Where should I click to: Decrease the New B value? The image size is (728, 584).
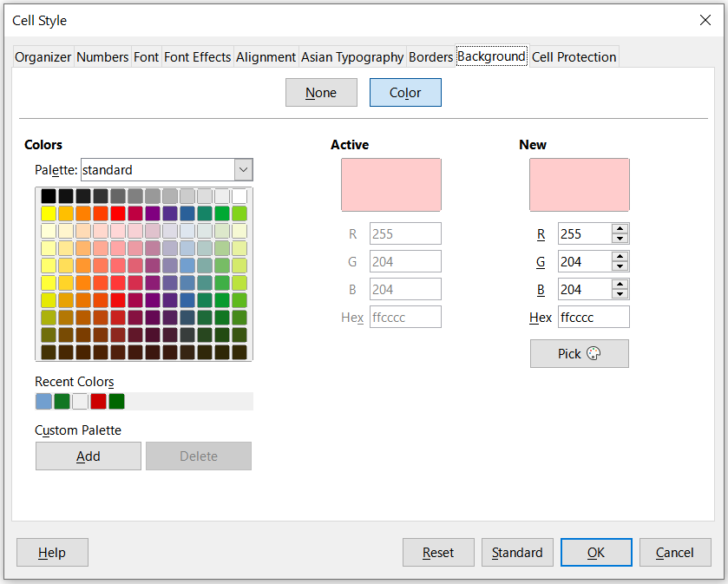click(x=620, y=294)
